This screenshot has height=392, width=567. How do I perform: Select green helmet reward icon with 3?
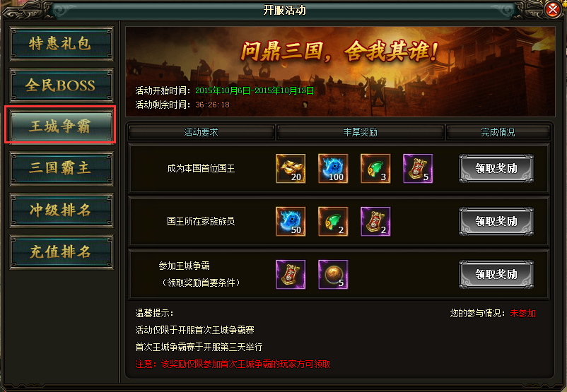(x=375, y=168)
